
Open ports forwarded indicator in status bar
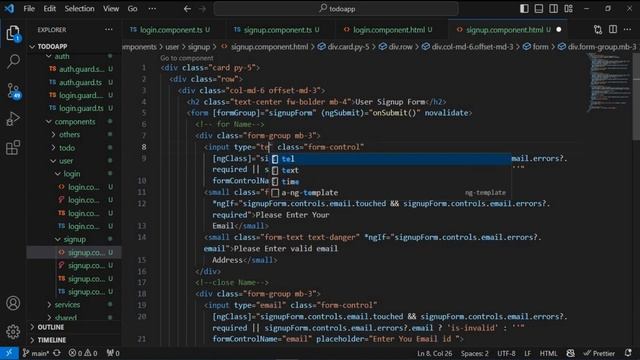[113, 353]
